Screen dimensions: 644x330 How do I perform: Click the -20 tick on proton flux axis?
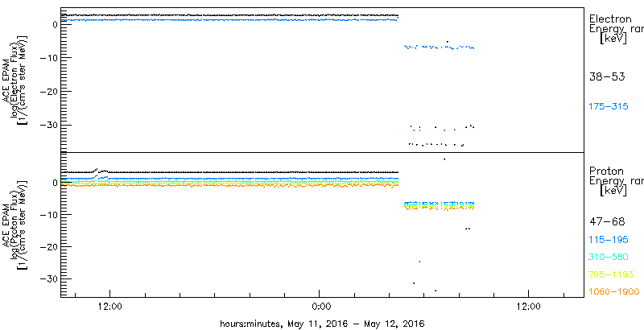coord(48,246)
